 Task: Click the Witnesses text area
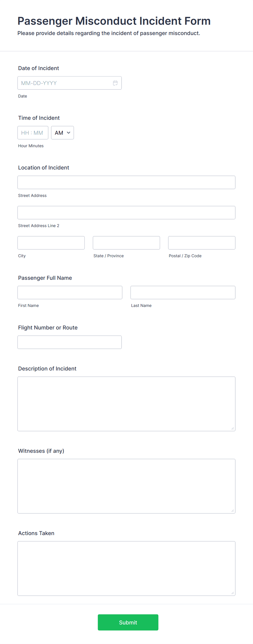click(x=126, y=486)
